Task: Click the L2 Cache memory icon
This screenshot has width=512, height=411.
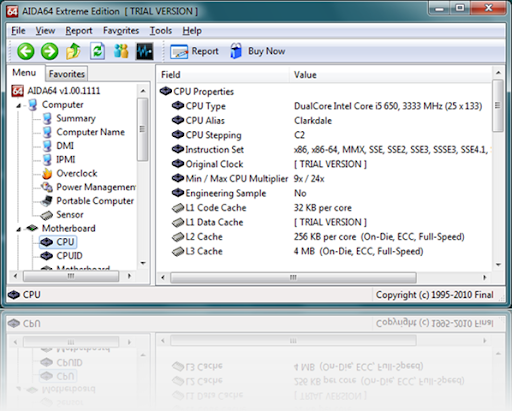Action: point(178,237)
